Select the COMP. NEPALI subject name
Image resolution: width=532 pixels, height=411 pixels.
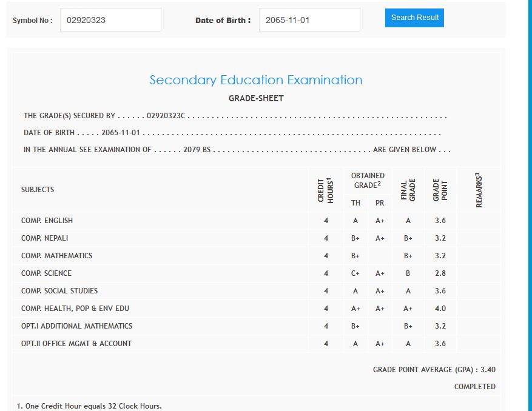44,238
